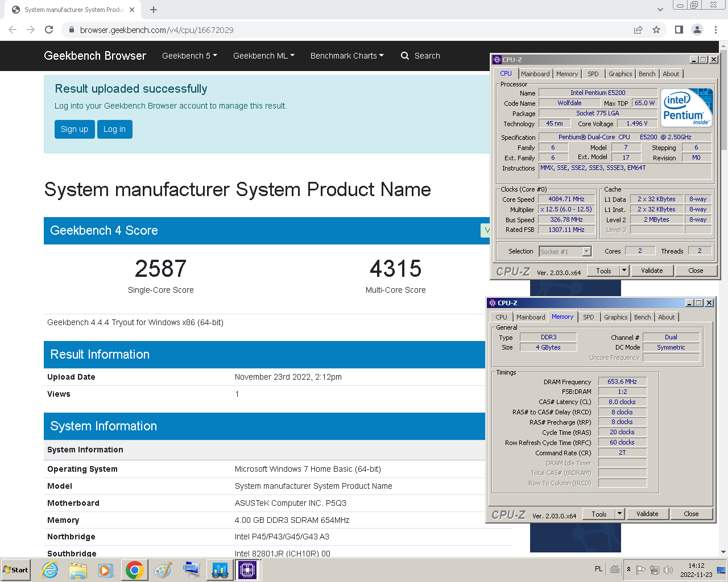Viewport: 728px width, 582px height.
Task: Open the tab search chevron
Action: (x=660, y=10)
